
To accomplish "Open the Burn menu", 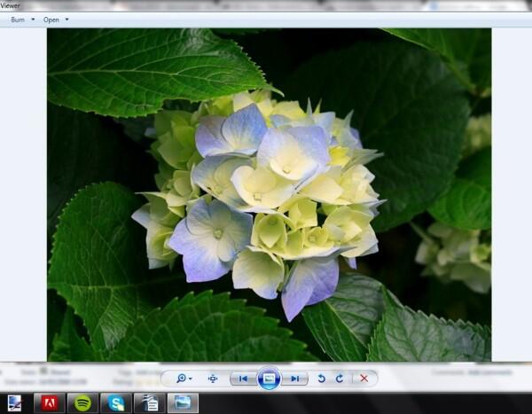I will (18, 20).
